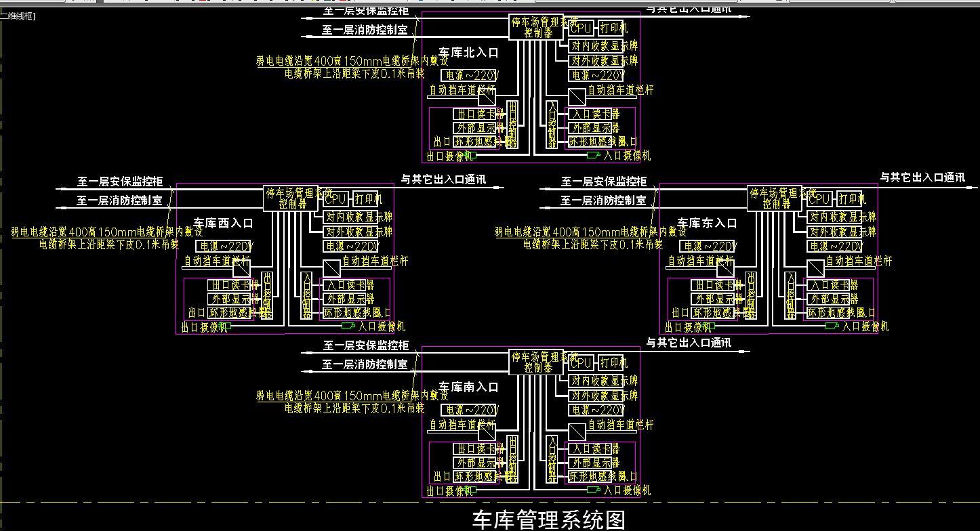Select the 车库东入口 label
The width and height of the screenshot is (980, 531).
pyautogui.click(x=707, y=223)
